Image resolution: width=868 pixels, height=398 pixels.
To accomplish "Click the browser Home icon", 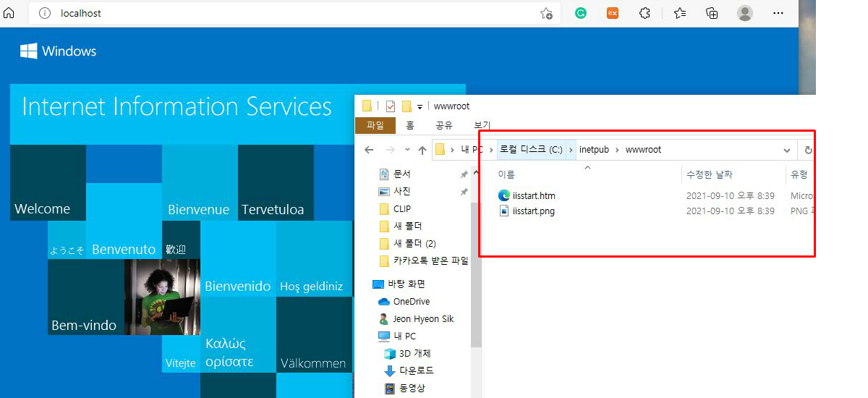I will pos(9,13).
